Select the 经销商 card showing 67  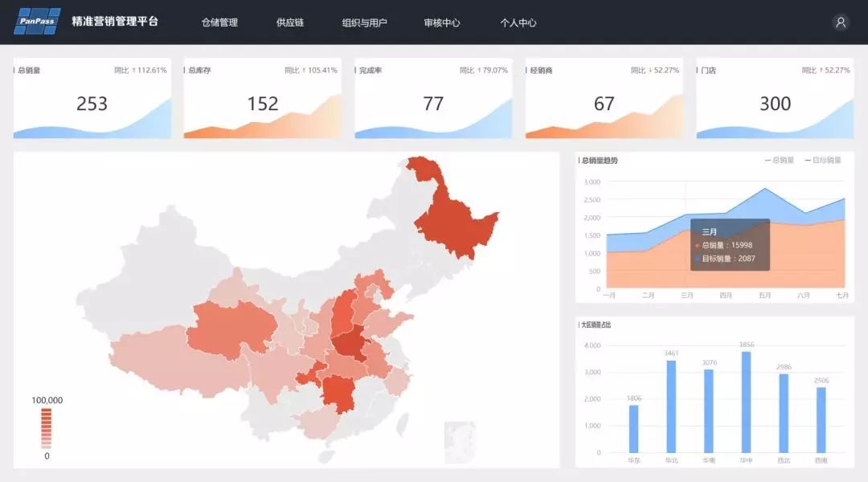coord(604,99)
